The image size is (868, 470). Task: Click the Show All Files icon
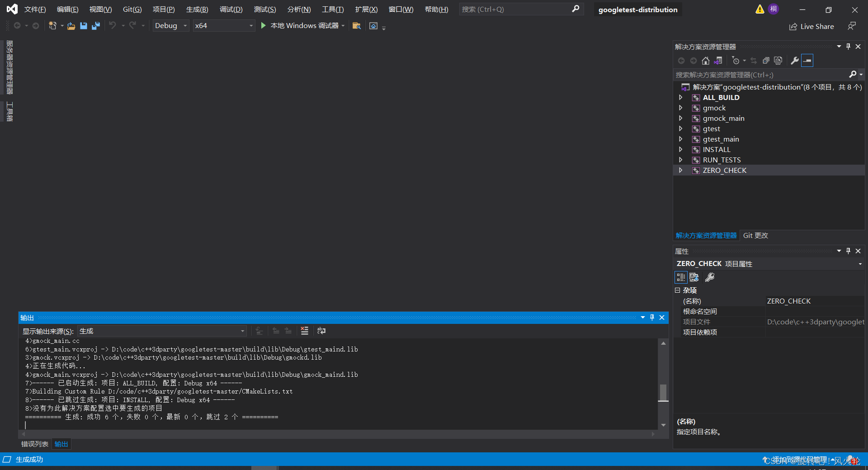point(778,61)
